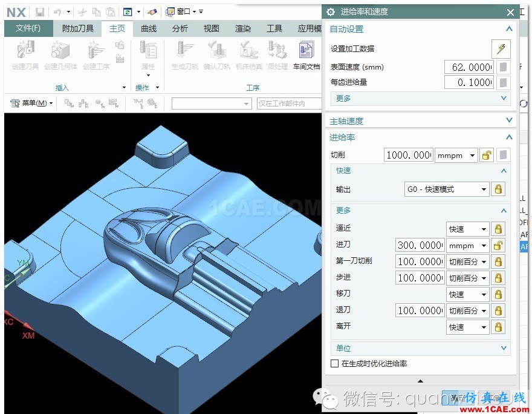
Task: Click the repeat command icon in top toolbar
Action: tap(128, 12)
